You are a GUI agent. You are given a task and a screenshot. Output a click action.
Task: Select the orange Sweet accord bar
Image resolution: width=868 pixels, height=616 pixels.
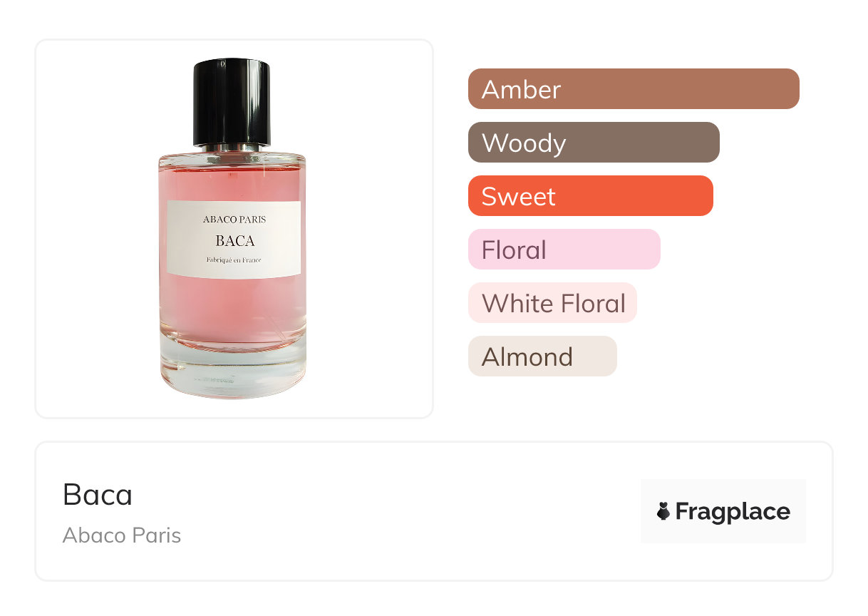click(591, 196)
